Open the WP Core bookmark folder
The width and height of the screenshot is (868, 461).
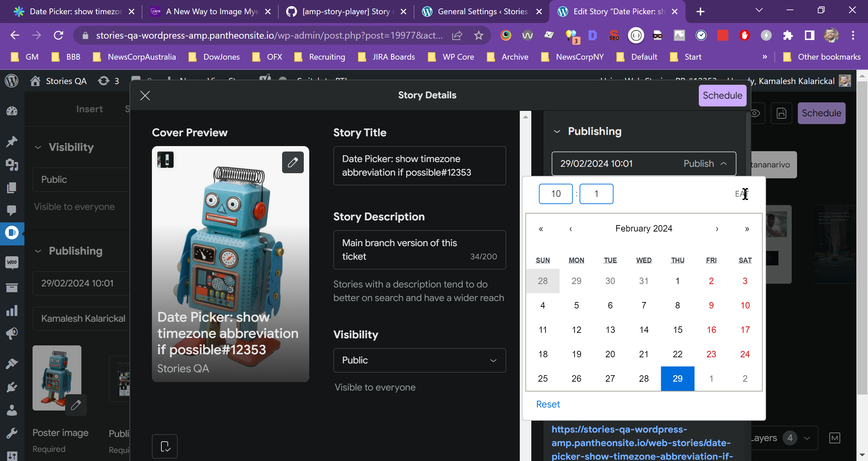[x=451, y=57]
